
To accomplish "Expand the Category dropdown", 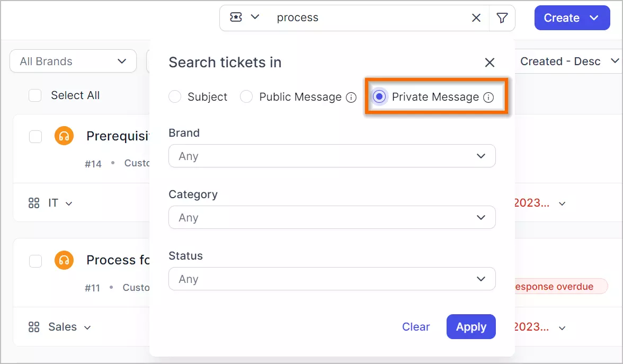I will pos(332,217).
